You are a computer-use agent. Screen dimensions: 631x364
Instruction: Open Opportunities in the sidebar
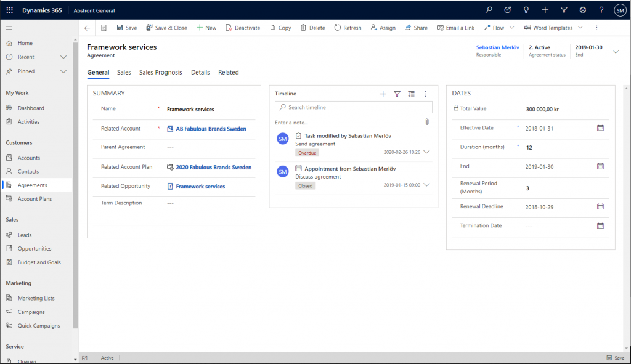click(x=35, y=249)
